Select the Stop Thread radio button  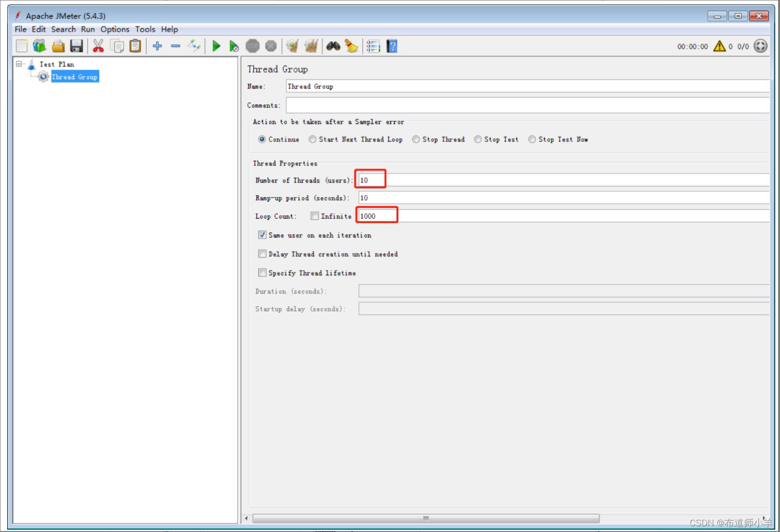click(x=416, y=140)
